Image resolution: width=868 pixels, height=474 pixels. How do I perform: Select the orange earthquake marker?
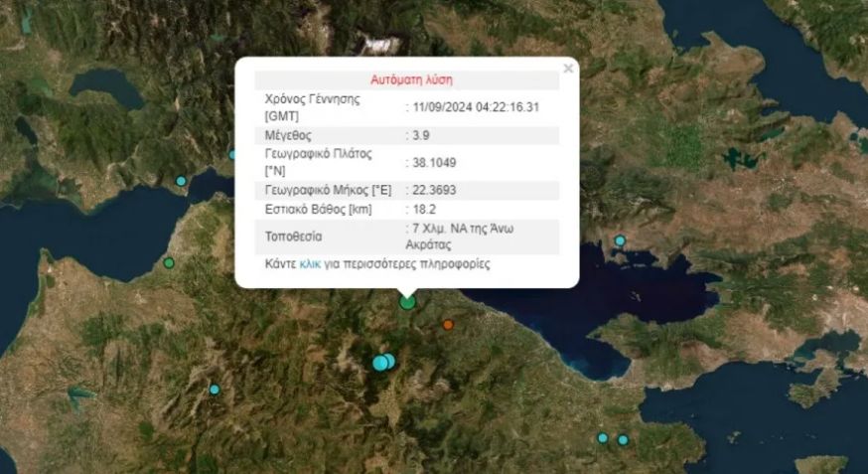(x=448, y=325)
